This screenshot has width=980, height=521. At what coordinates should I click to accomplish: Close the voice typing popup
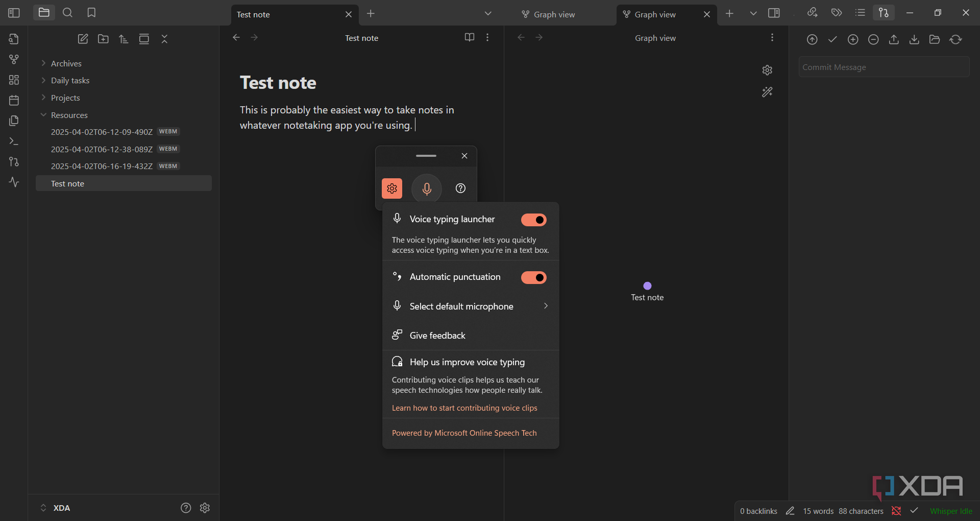pos(464,156)
